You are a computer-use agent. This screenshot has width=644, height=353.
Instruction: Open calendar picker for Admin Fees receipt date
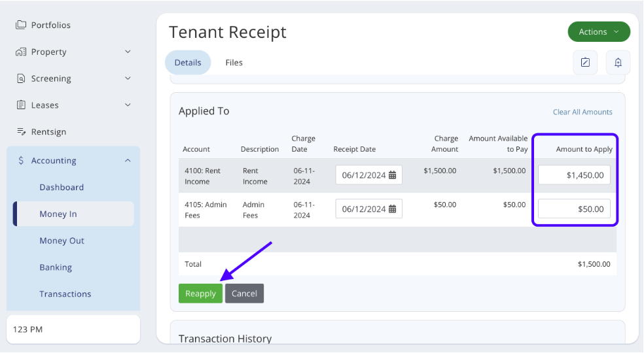tap(393, 209)
